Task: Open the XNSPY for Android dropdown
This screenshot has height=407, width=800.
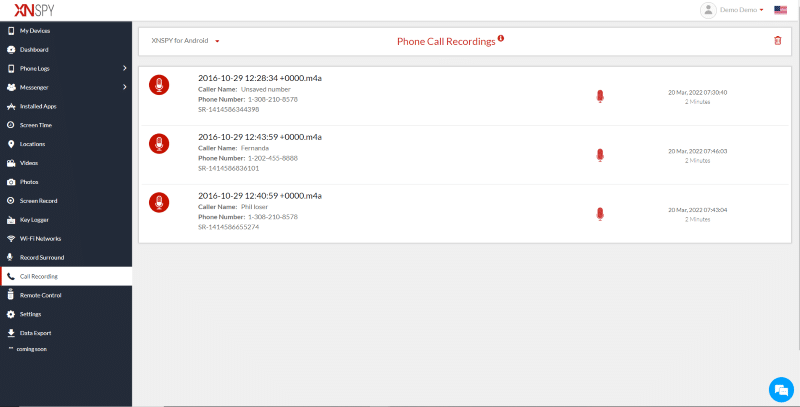Action: 185,41
